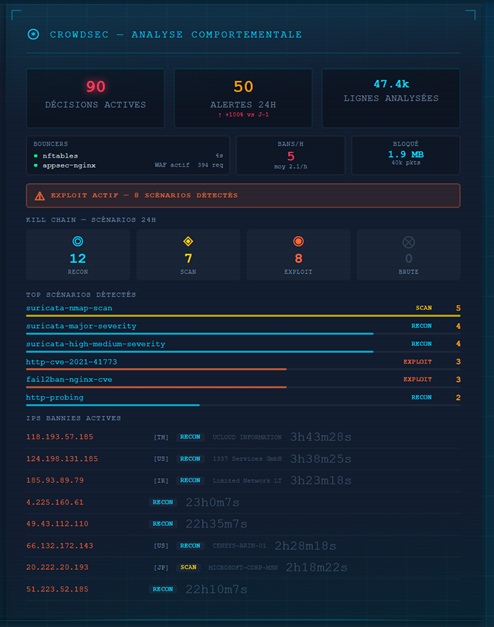The height and width of the screenshot is (627, 494).
Task: Click remaining time 3h43m28s
Action: tap(321, 437)
